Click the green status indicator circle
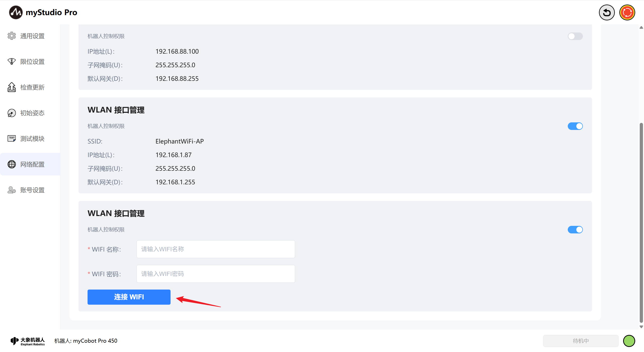Viewport: 644px width, 352px height. coord(629,341)
